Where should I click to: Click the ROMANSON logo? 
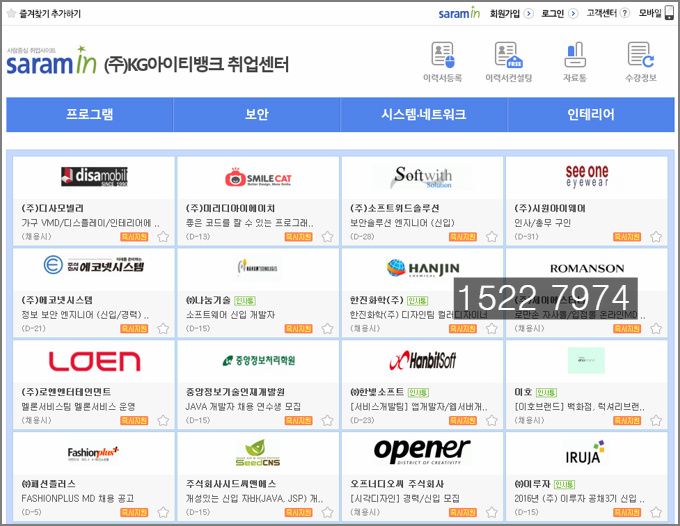click(x=587, y=268)
